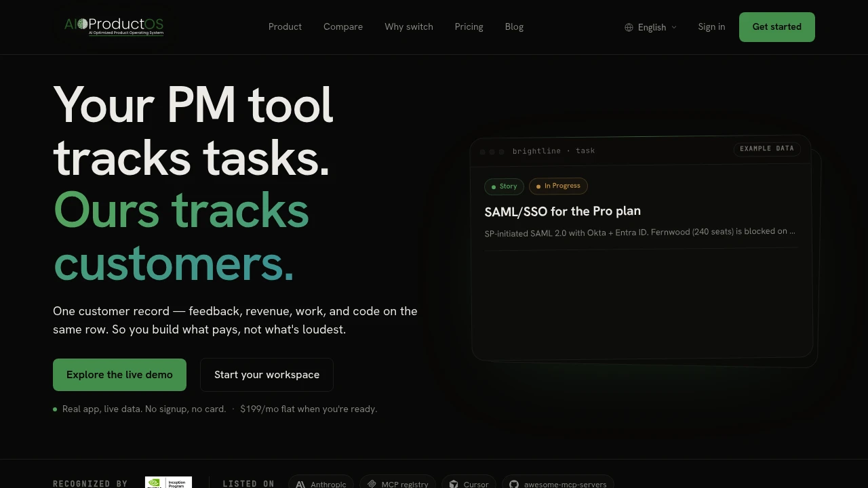Click the Cursor cube icon
The width and height of the screenshot is (868, 488).
tap(454, 484)
